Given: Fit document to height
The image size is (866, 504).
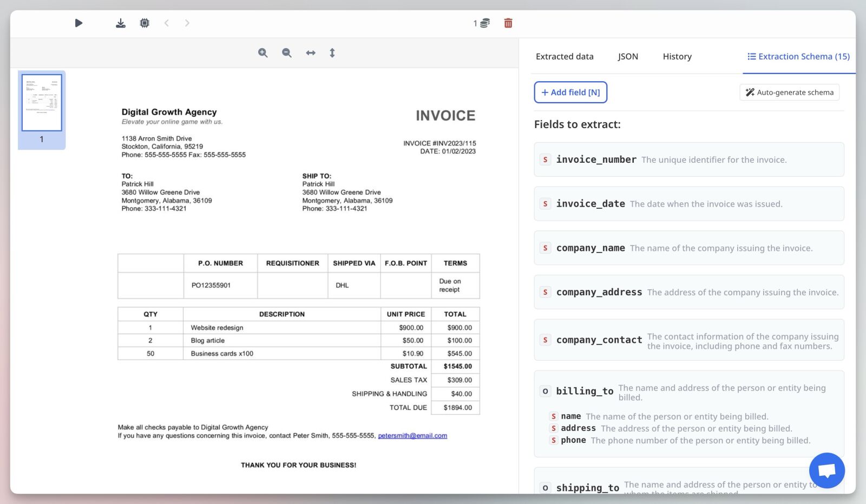Looking at the screenshot, I should click(332, 52).
